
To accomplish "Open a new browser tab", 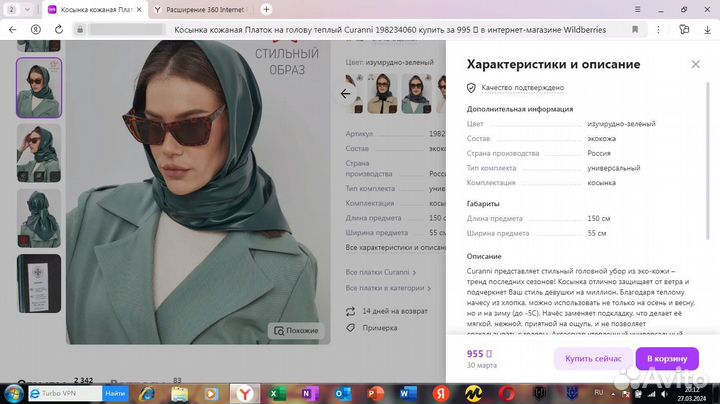I will tap(266, 10).
